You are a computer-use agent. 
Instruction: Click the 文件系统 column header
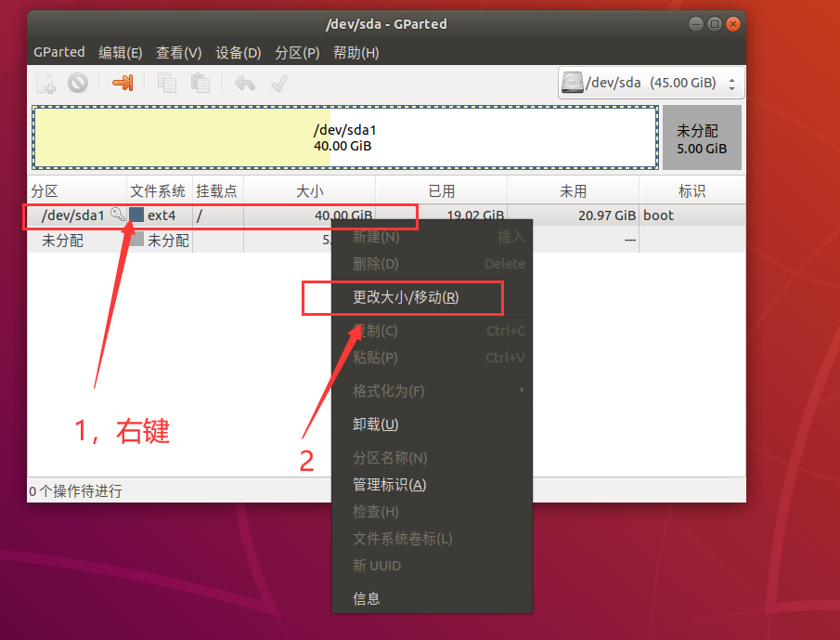(x=159, y=190)
